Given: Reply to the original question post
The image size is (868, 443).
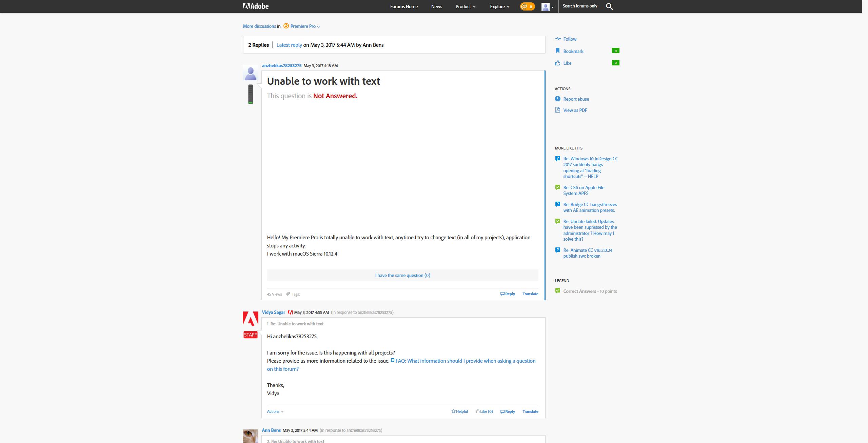Looking at the screenshot, I should (508, 294).
